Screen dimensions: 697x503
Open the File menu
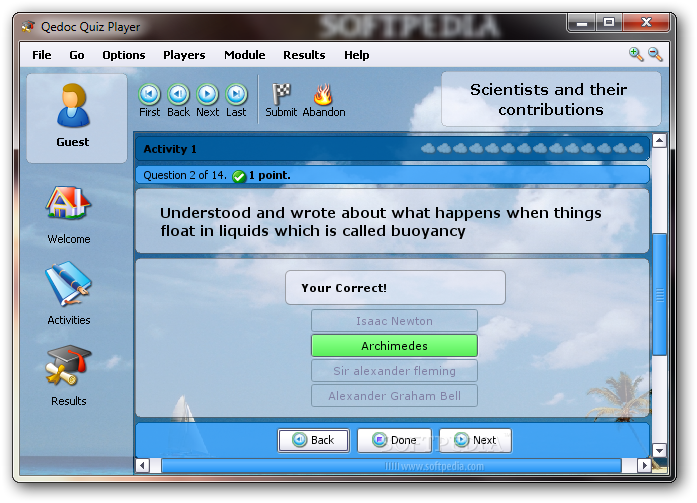(x=42, y=55)
